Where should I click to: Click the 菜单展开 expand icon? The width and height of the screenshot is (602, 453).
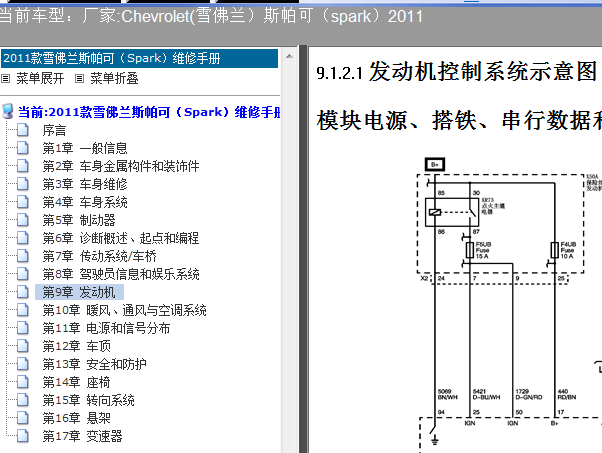click(x=5, y=79)
